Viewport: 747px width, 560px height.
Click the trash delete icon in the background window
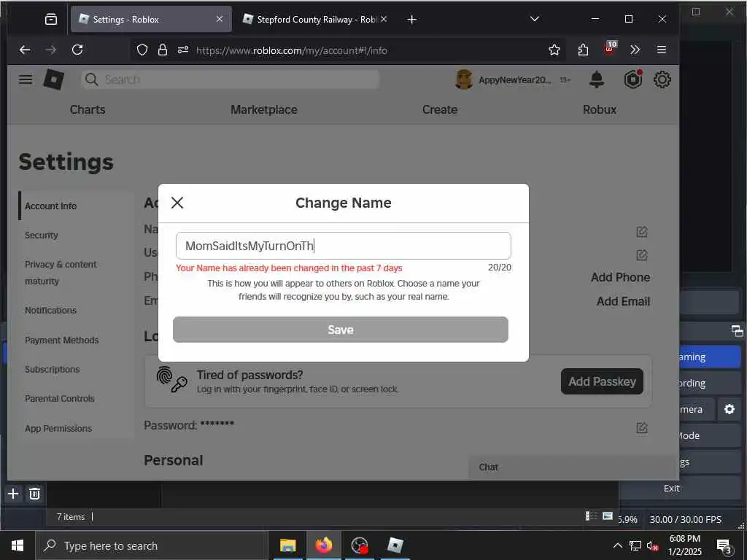pos(34,494)
